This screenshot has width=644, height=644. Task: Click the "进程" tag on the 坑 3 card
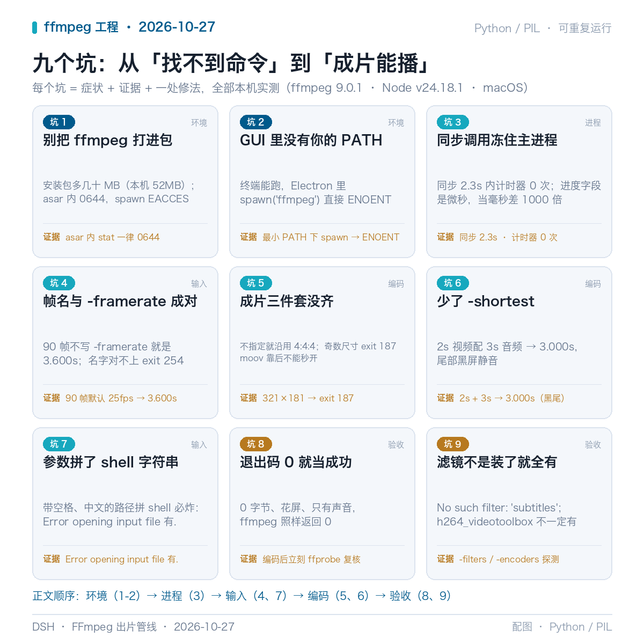click(x=593, y=123)
